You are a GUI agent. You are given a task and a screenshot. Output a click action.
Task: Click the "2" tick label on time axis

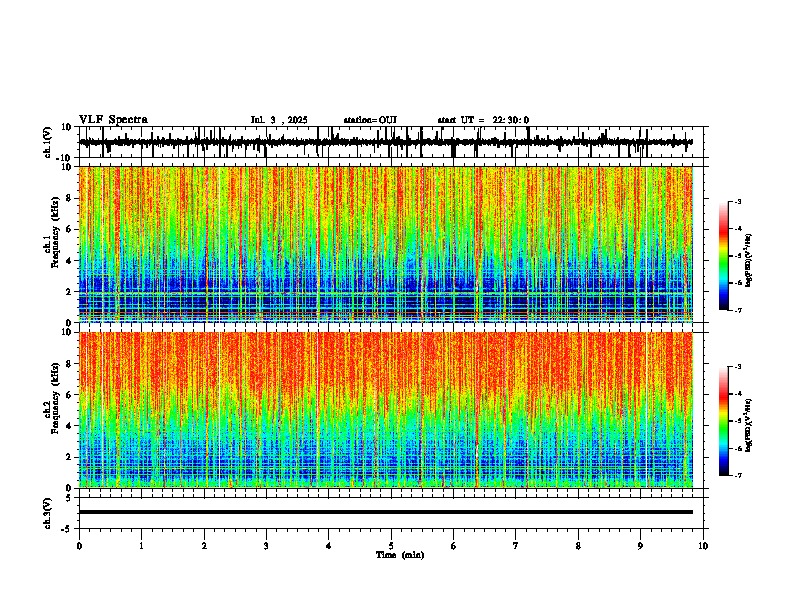(x=204, y=546)
